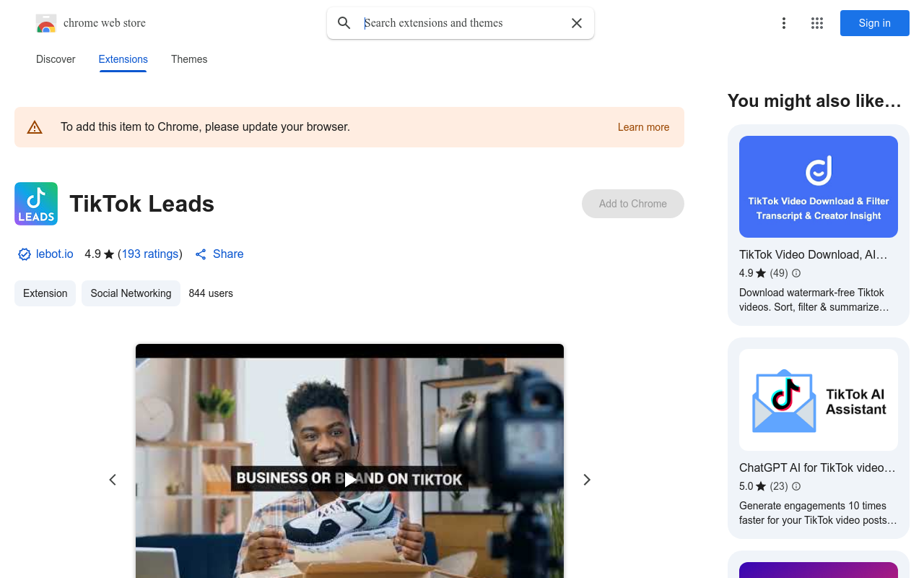Switch to the Discover tab
The height and width of the screenshot is (578, 924).
coord(56,59)
